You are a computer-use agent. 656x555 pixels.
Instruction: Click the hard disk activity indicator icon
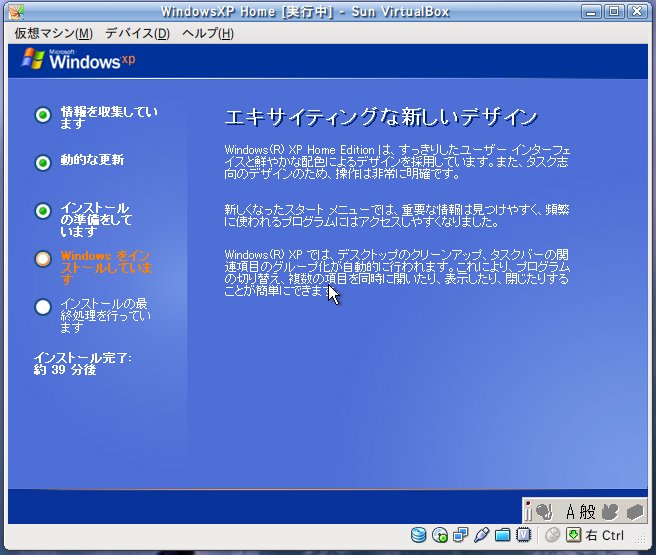point(418,535)
